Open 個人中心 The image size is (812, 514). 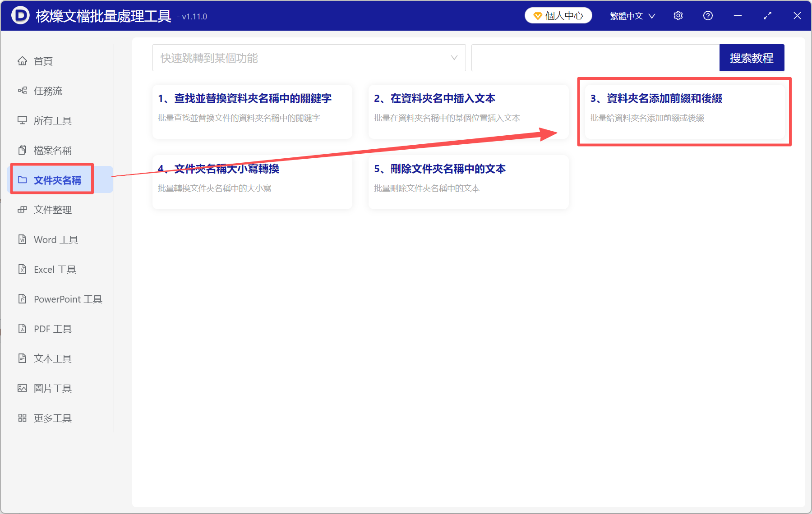pyautogui.click(x=558, y=15)
